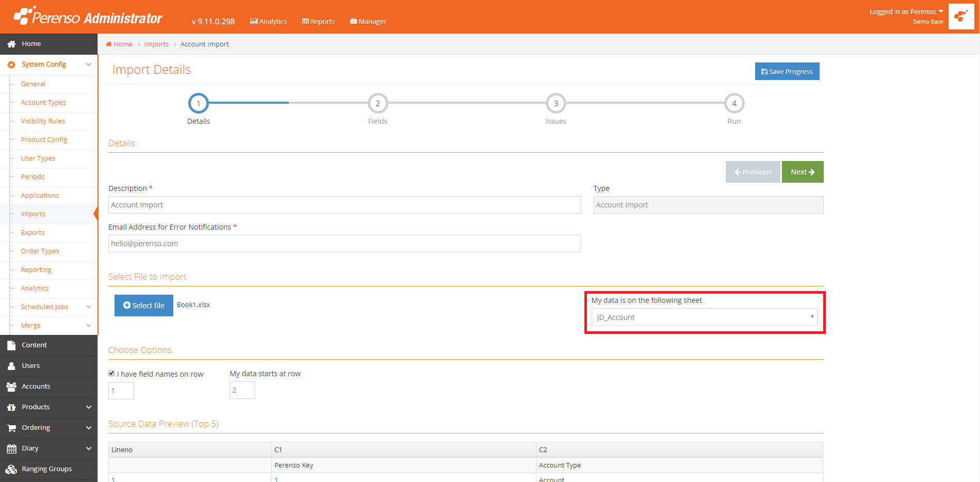Click the Ordering cart icon in sidebar
This screenshot has height=482, width=980.
(x=11, y=428)
